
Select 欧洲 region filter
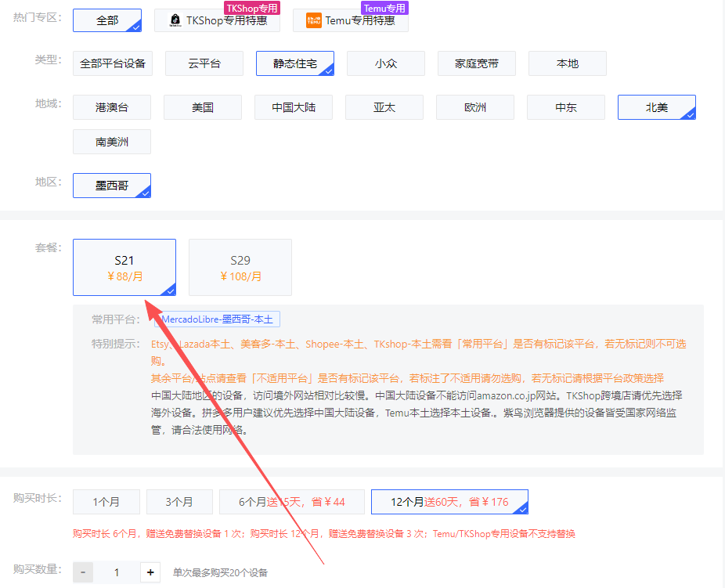(475, 108)
